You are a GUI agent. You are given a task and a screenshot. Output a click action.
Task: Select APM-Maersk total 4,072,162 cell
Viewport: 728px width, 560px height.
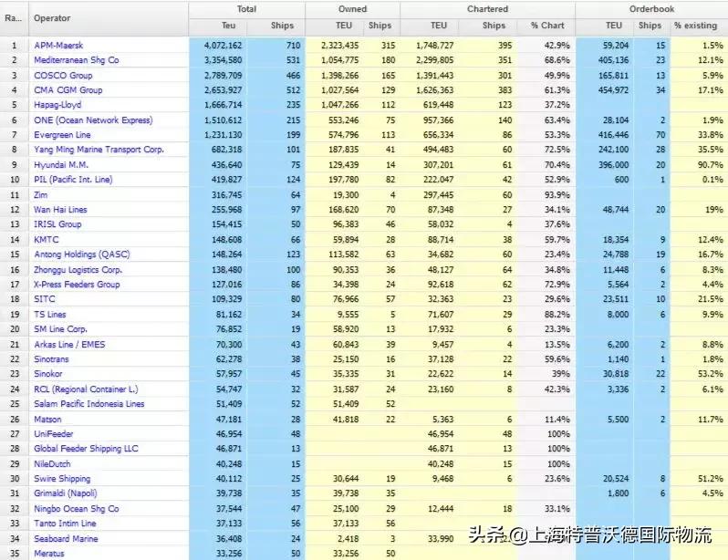(218, 46)
